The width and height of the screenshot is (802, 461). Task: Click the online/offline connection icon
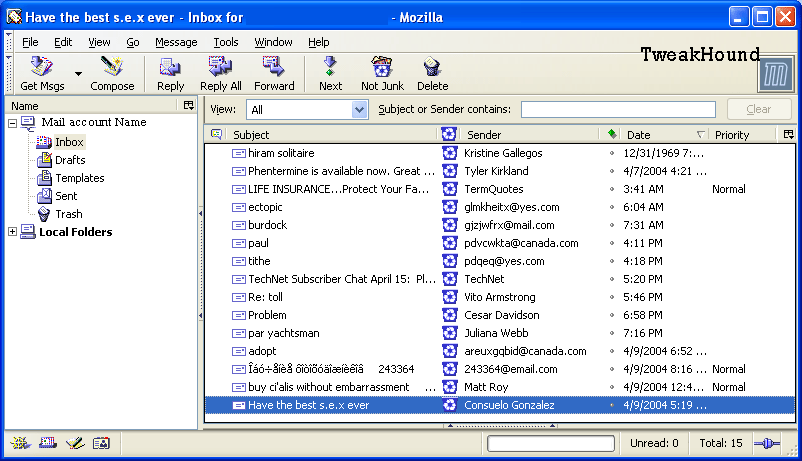(x=767, y=444)
